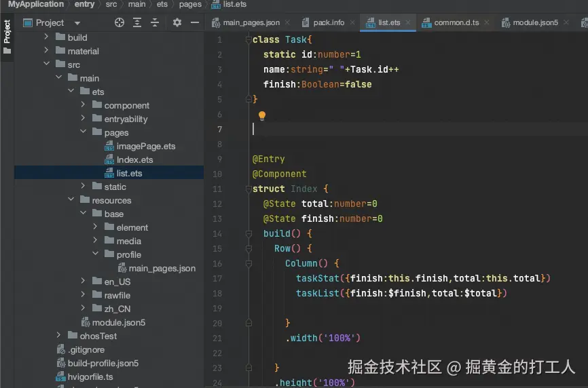The width and height of the screenshot is (588, 388).
Task: Collapse the resources folder chevron
Action: 71,199
